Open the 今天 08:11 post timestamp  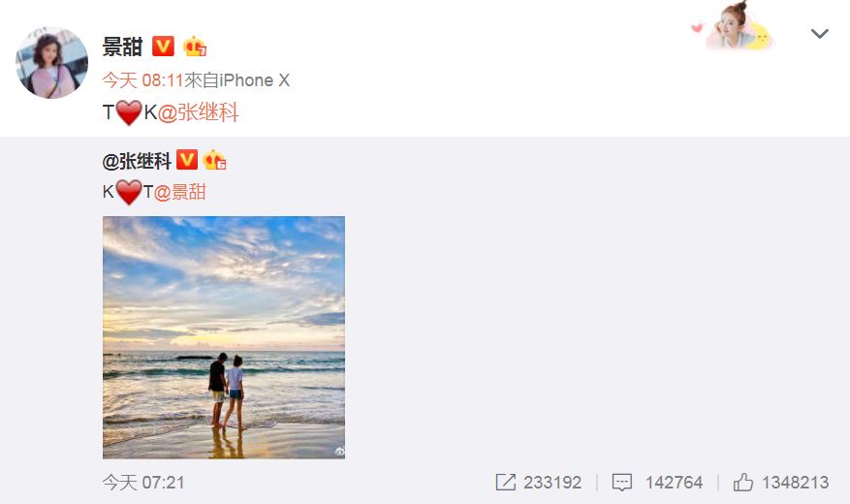tap(143, 80)
